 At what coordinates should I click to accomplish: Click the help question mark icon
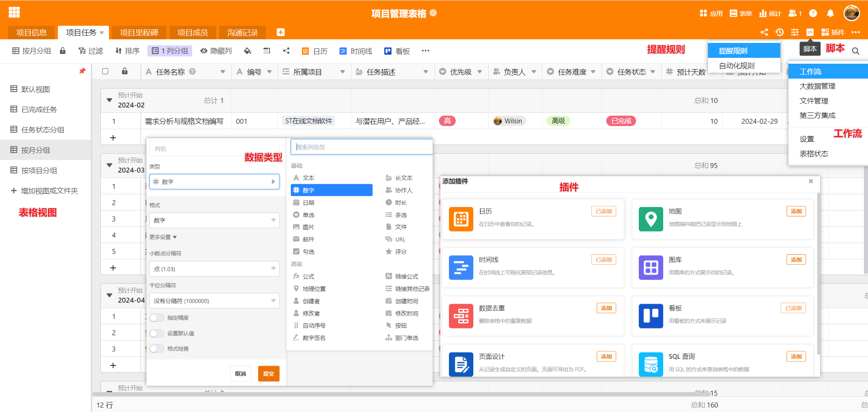pyautogui.click(x=813, y=14)
